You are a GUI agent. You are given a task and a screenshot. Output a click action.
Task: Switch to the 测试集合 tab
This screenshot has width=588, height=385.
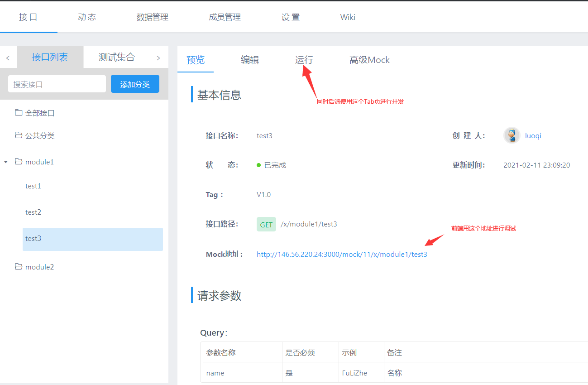[x=116, y=57]
